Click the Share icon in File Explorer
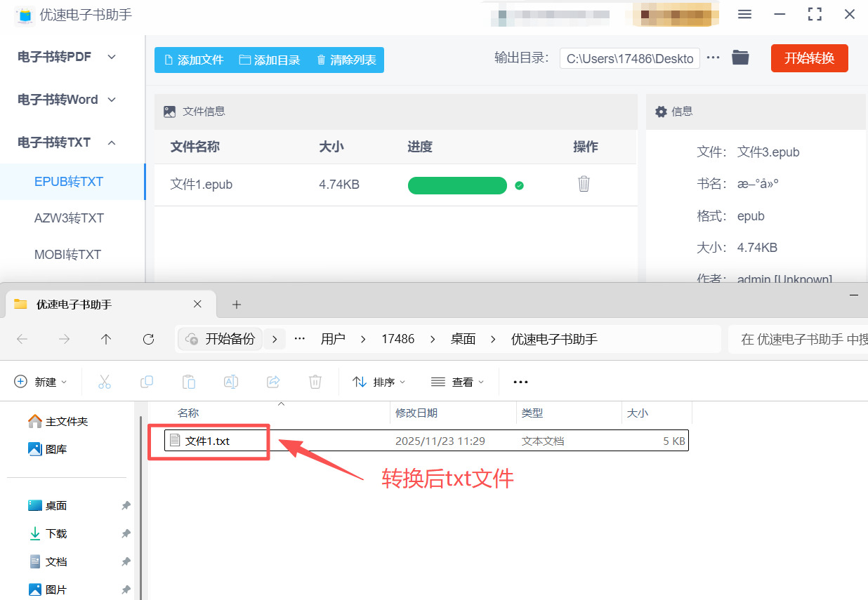 (x=273, y=382)
